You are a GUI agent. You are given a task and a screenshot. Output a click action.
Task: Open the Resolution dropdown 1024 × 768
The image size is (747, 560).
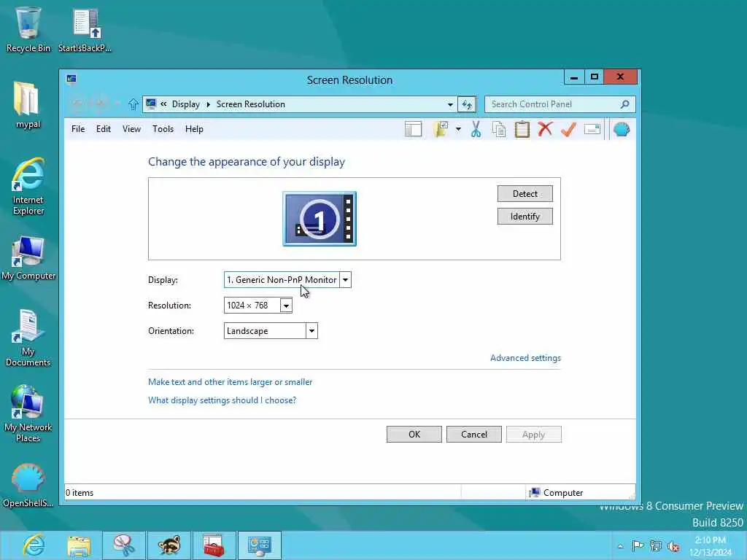pyautogui.click(x=258, y=306)
